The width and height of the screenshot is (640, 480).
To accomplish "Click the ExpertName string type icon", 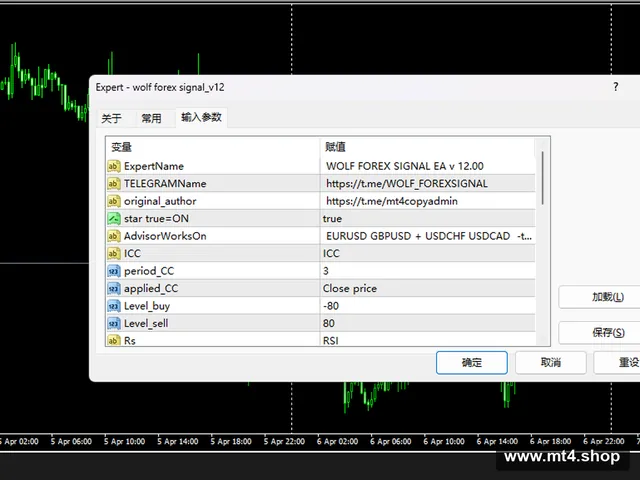I will click(x=114, y=166).
